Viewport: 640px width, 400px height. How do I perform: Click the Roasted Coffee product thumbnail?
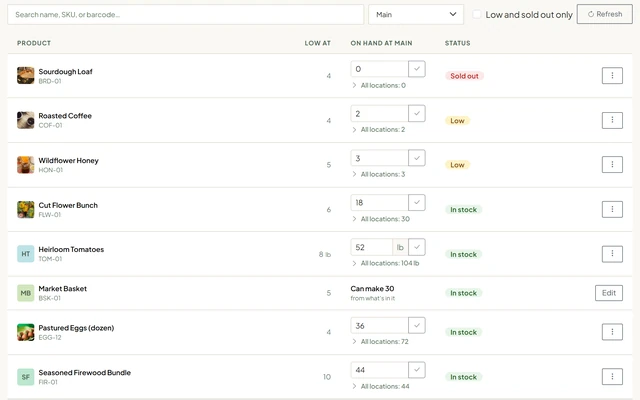[x=25, y=120]
